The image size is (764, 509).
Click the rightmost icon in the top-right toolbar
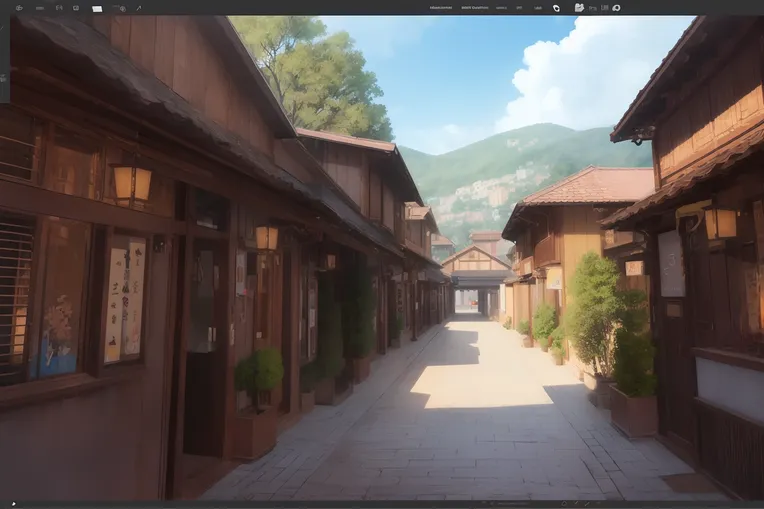616,8
